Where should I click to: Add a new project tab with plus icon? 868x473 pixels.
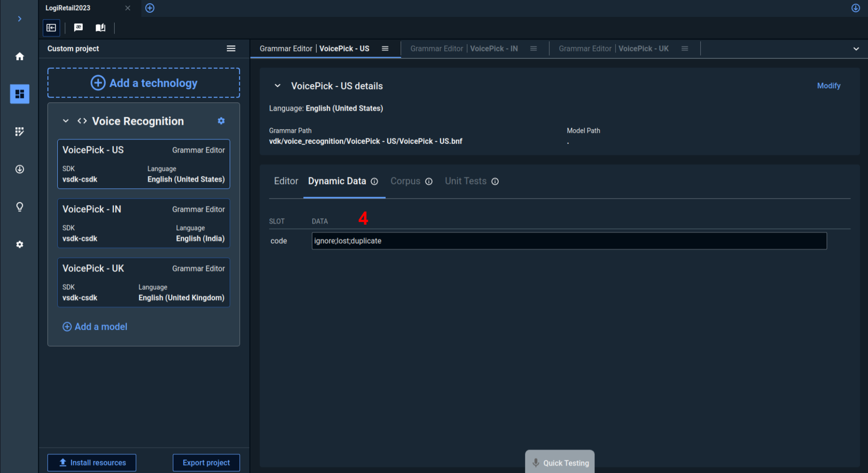150,8
